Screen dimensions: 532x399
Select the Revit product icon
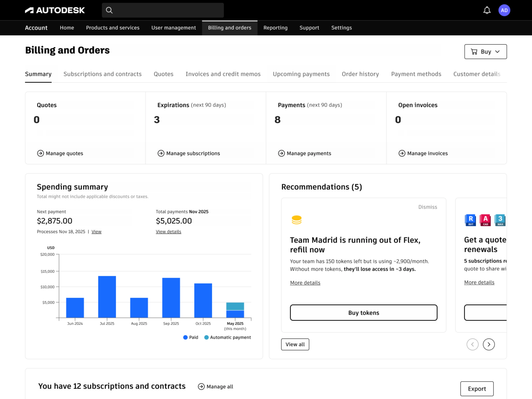(x=470, y=220)
